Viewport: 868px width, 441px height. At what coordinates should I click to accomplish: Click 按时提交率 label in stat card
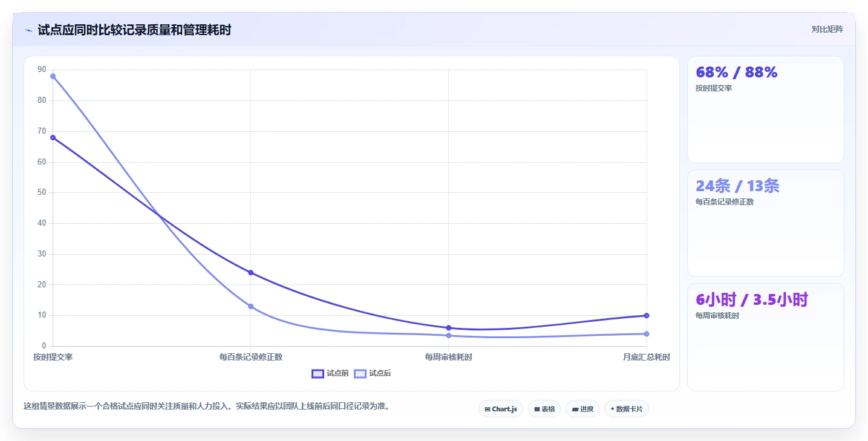pos(714,88)
